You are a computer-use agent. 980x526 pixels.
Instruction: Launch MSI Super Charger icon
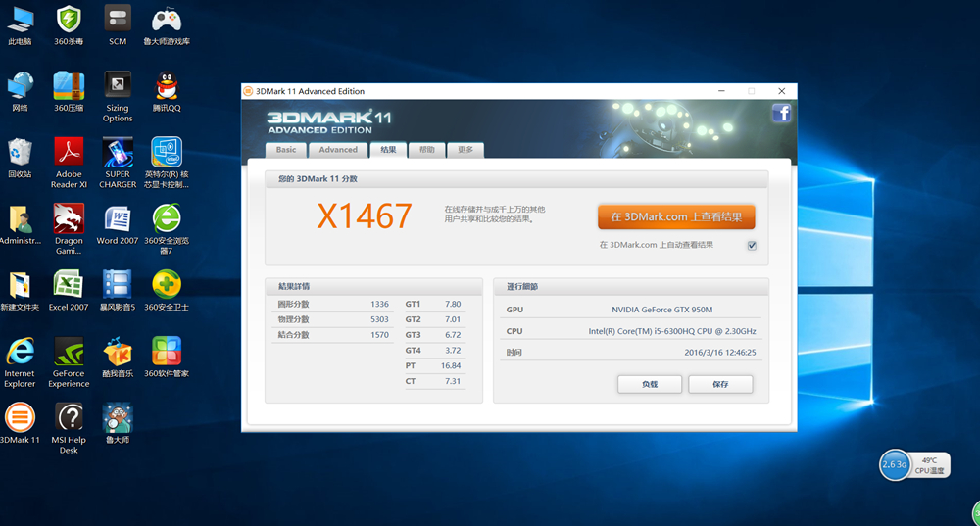[x=118, y=154]
